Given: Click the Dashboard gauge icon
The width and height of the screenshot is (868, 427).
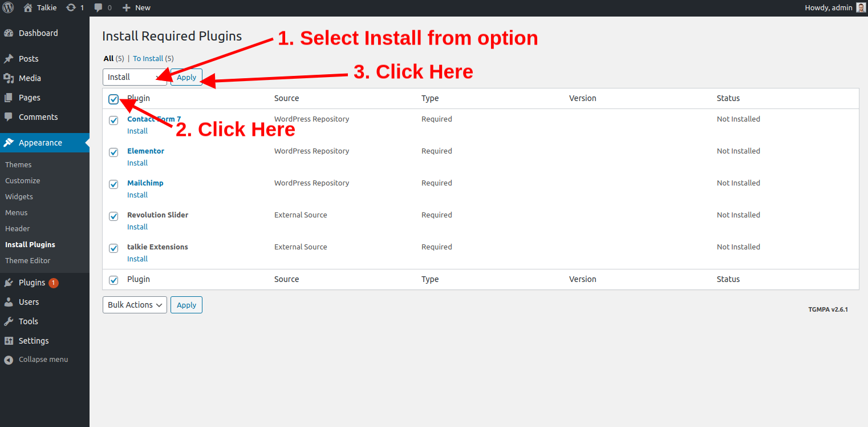Looking at the screenshot, I should tap(9, 33).
